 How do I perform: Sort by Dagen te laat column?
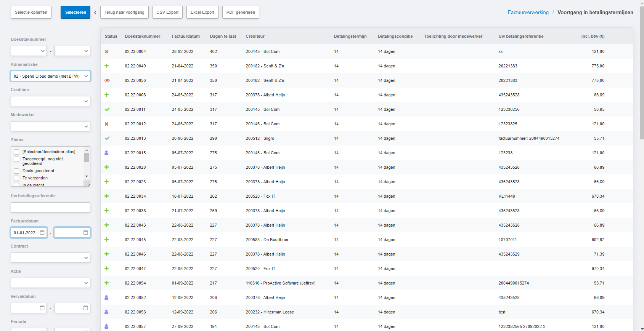[223, 36]
